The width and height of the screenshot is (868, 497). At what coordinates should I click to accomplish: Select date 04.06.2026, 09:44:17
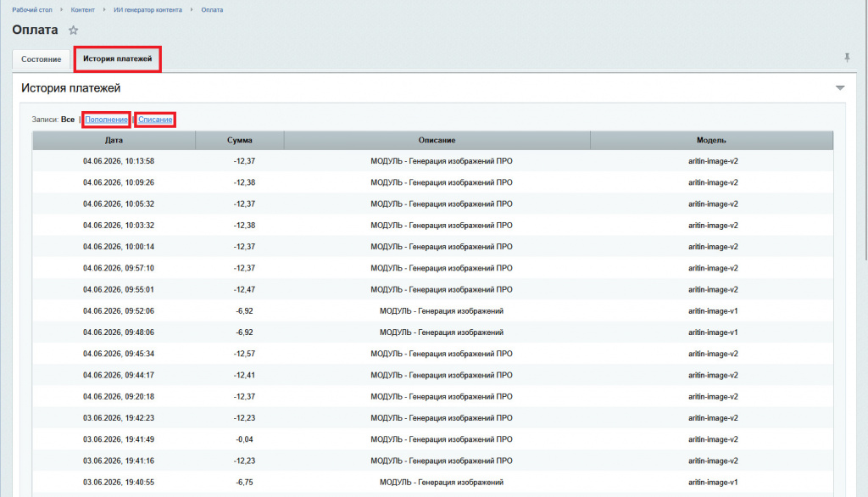pos(119,376)
